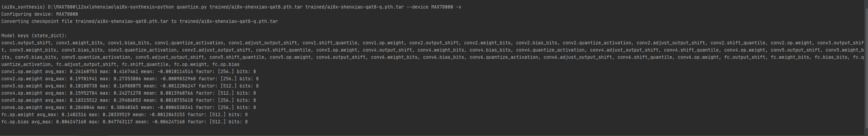
Task: Click 'fc.op.bias' at the end of the keys list
Action: [226, 64]
